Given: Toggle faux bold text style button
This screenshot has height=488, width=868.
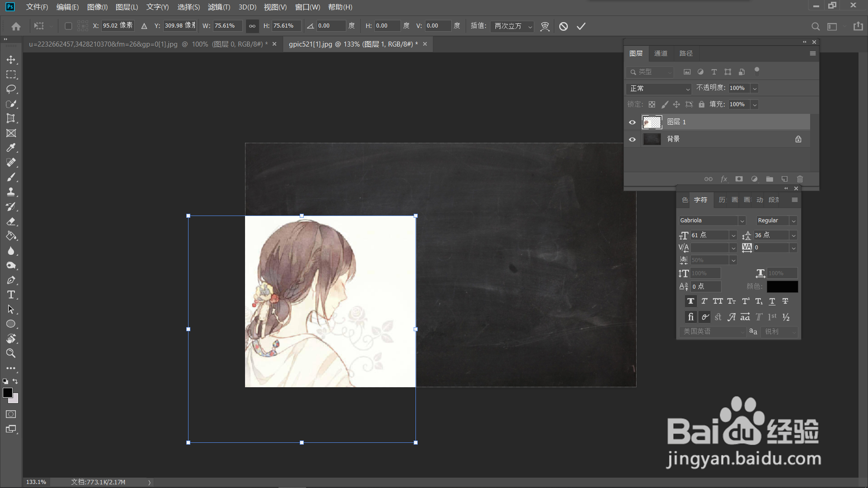Looking at the screenshot, I should pos(690,301).
